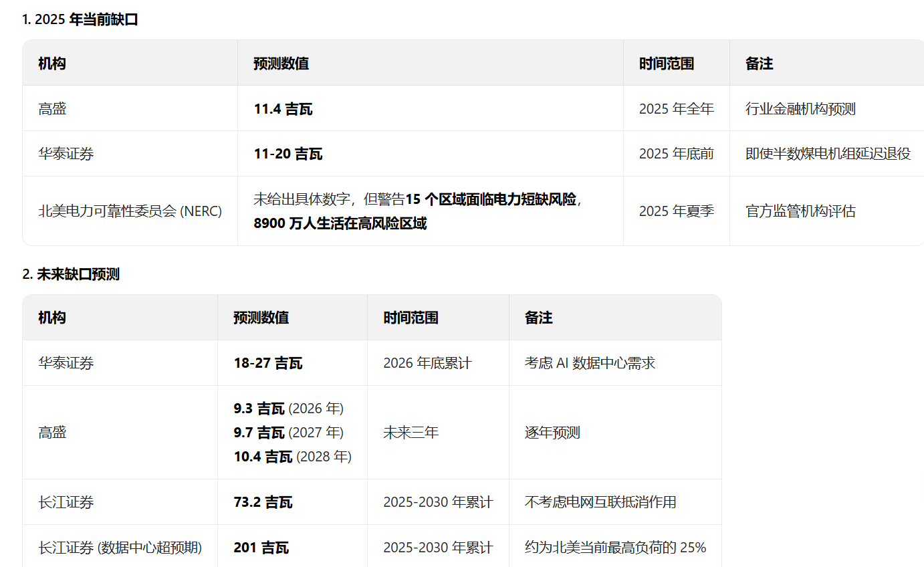Select the line "9.3 吉瓦 (2026 年)"
924x567 pixels.
[289, 409]
